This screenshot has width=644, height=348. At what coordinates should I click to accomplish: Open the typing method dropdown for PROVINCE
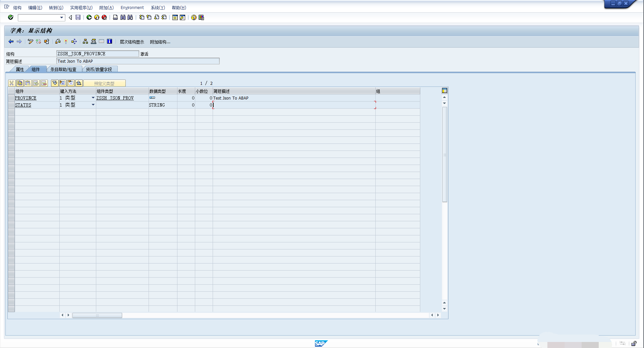pos(93,98)
